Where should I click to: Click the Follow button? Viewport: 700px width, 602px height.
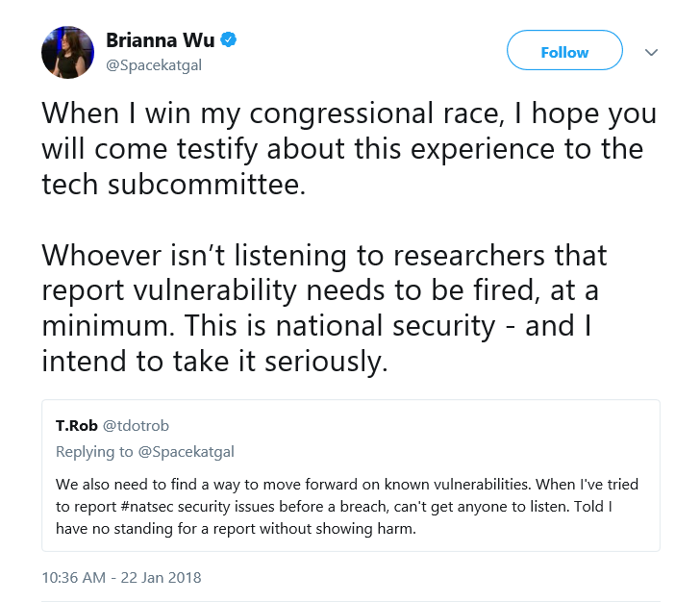[x=564, y=50]
